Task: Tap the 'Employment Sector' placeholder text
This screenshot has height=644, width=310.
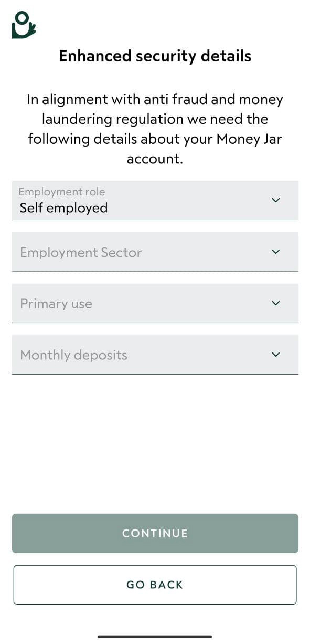Action: 81,253
